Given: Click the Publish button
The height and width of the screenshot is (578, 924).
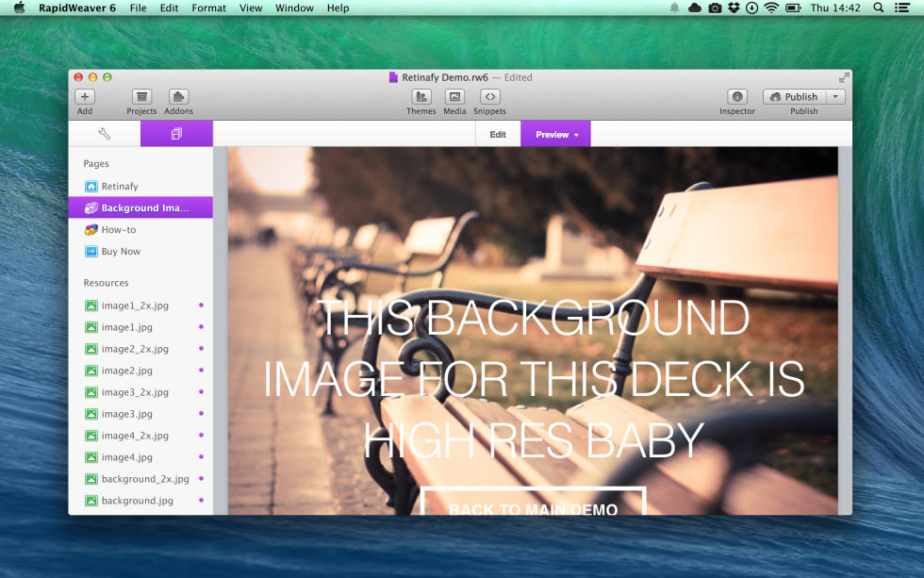Looking at the screenshot, I should 794,96.
